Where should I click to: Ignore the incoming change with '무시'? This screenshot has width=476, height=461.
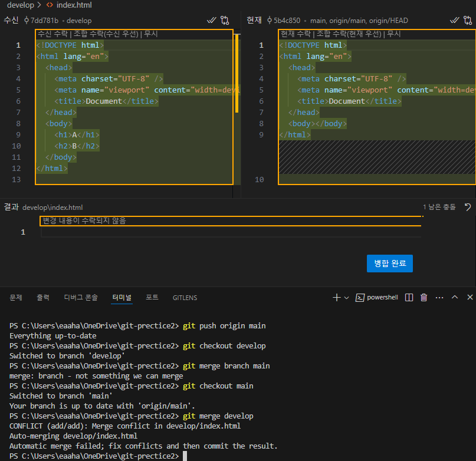pyautogui.click(x=151, y=34)
